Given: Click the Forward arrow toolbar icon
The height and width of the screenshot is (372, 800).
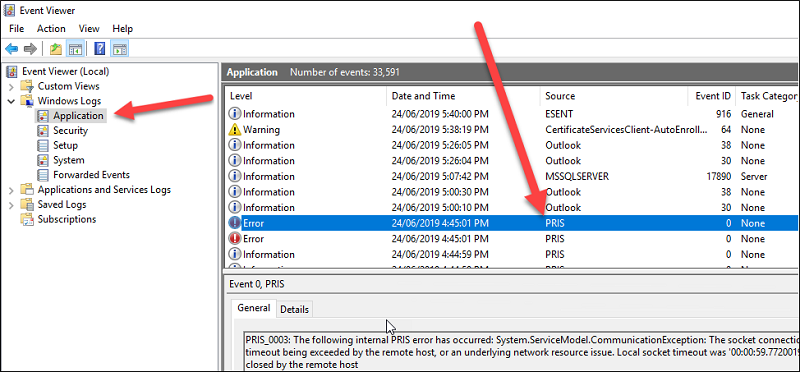Looking at the screenshot, I should pyautogui.click(x=31, y=49).
